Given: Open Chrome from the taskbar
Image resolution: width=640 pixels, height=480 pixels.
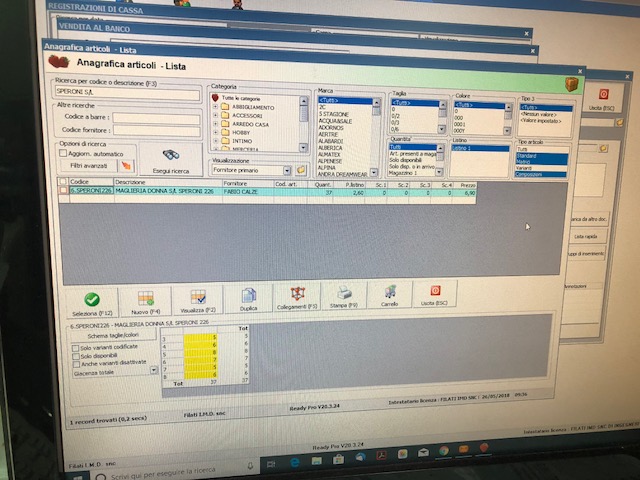Looking at the screenshot, I should pyautogui.click(x=444, y=451).
